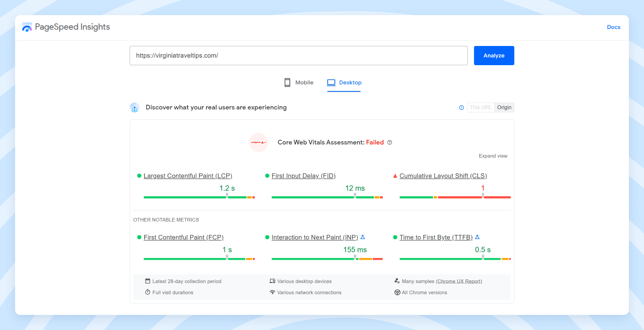This screenshot has height=330, width=644.
Task: Click the CLS value 1
Action: [483, 188]
